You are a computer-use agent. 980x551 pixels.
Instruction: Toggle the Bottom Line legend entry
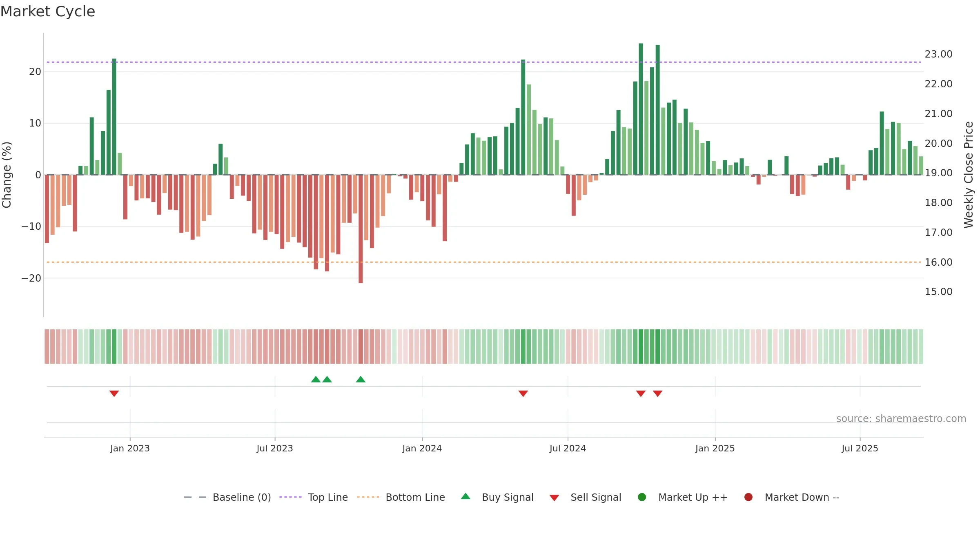[x=401, y=497]
